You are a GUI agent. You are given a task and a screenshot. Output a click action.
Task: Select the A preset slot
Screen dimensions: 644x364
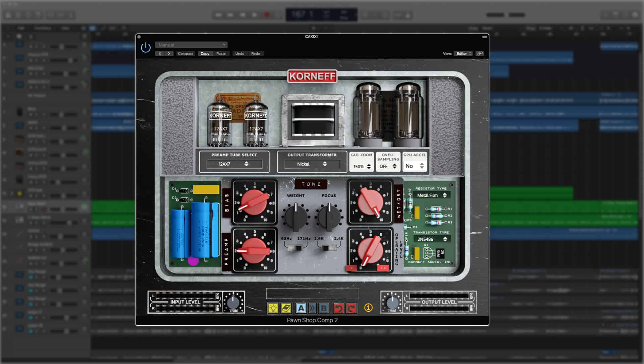(301, 308)
